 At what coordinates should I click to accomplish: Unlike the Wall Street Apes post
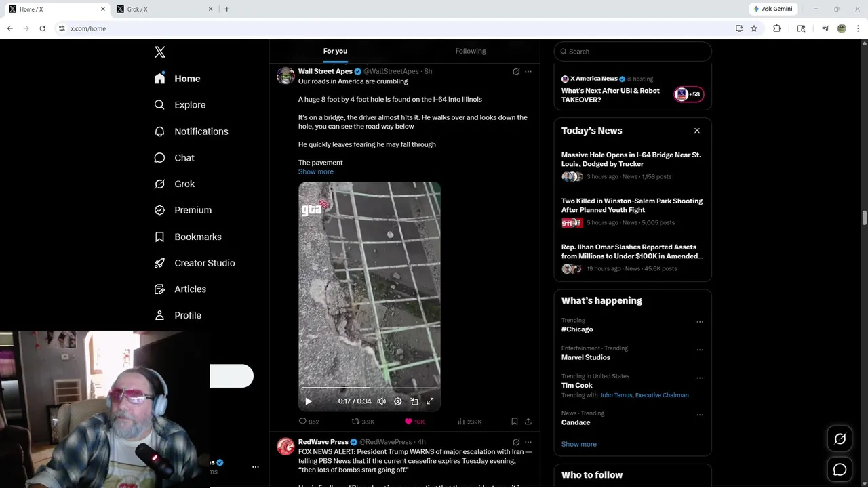pyautogui.click(x=414, y=422)
